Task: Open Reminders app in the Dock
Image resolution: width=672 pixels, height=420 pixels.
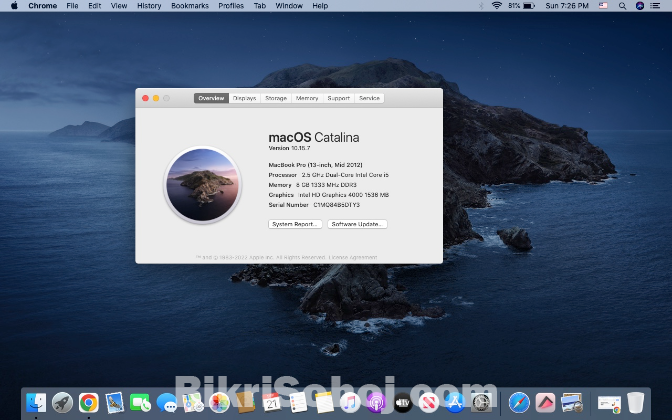Action: coord(298,403)
